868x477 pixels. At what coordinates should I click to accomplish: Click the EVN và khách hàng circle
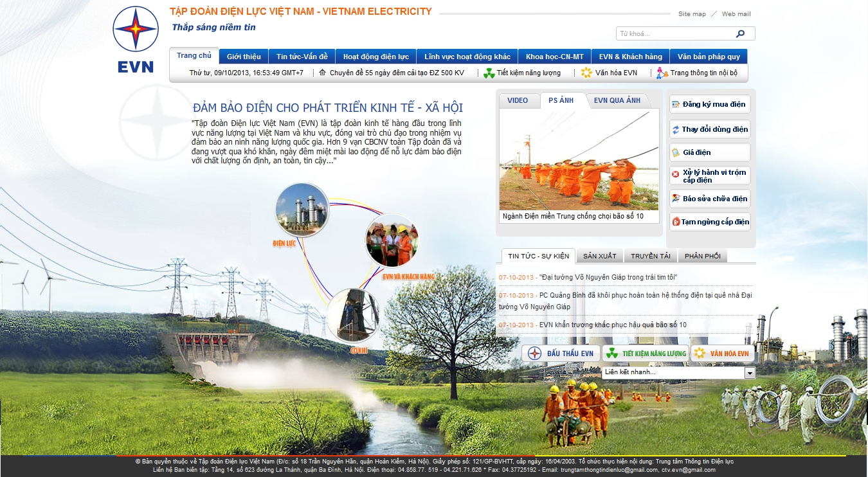[x=392, y=240]
